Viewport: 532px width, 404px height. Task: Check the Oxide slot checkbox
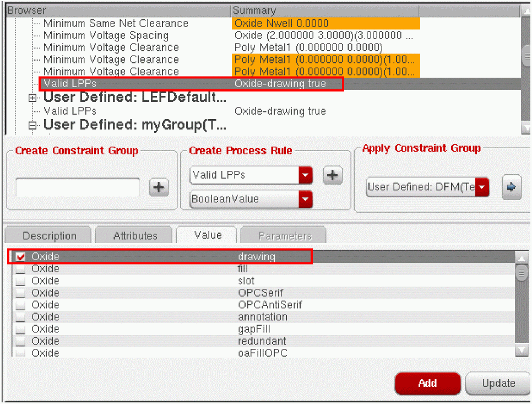click(21, 281)
